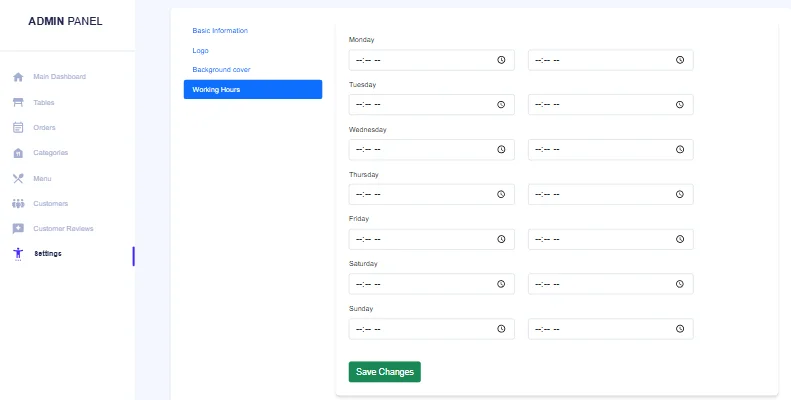This screenshot has height=400, width=791.
Task: Click the ADMIN PANEL title link
Action: click(x=65, y=21)
